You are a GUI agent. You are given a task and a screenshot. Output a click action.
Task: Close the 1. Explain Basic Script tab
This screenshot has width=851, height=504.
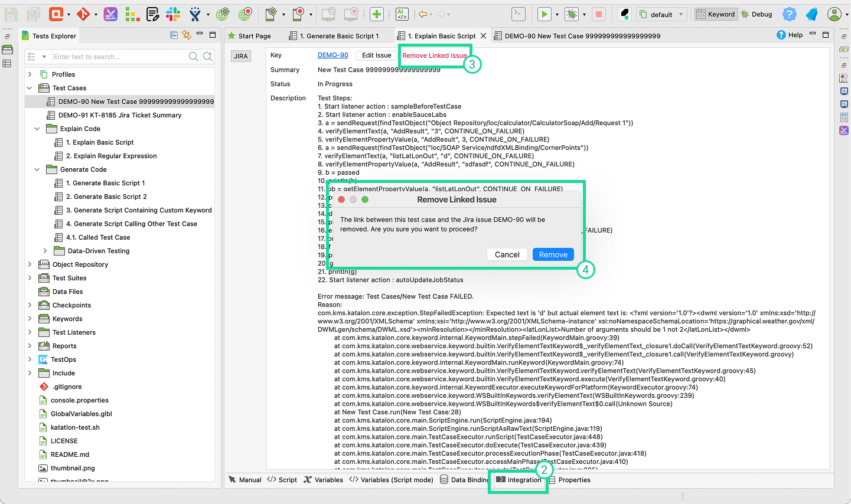[483, 36]
